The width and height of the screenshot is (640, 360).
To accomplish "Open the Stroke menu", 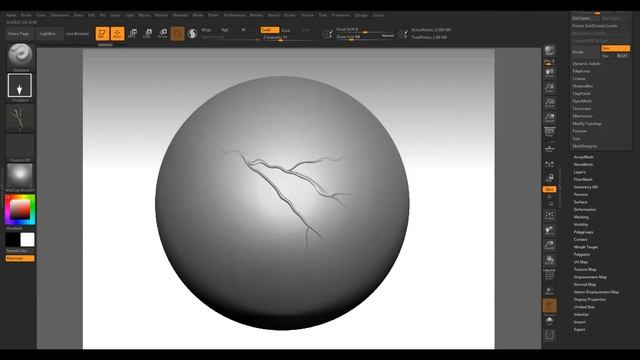I will (x=290, y=15).
